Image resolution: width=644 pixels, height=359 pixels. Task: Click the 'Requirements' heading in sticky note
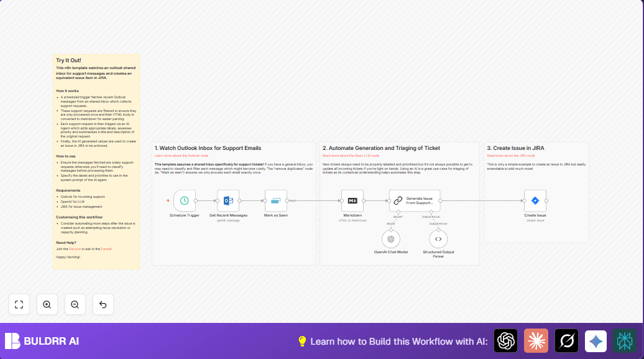(x=68, y=190)
